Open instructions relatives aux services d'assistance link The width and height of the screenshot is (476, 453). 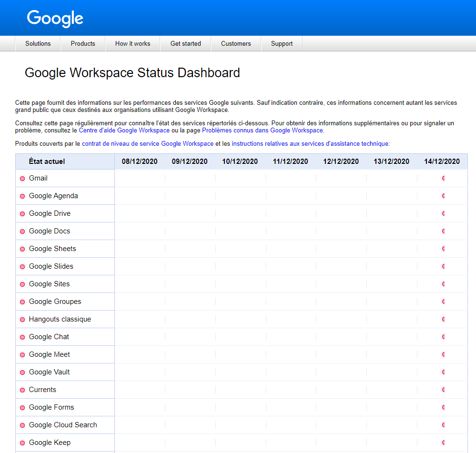(x=310, y=143)
